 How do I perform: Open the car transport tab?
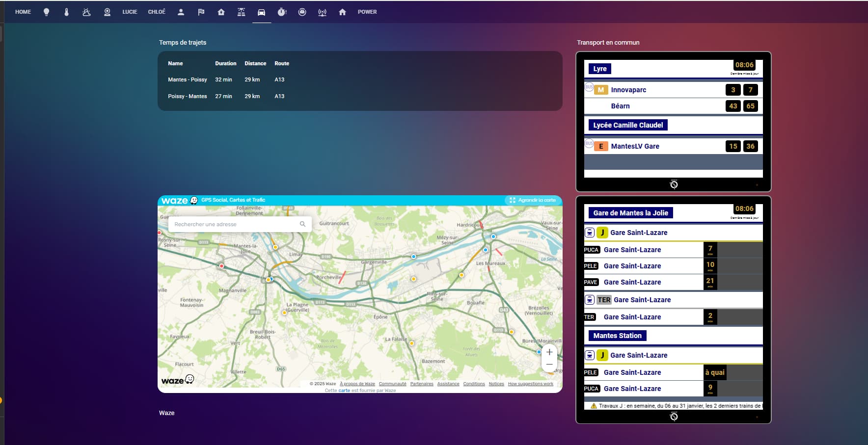261,12
